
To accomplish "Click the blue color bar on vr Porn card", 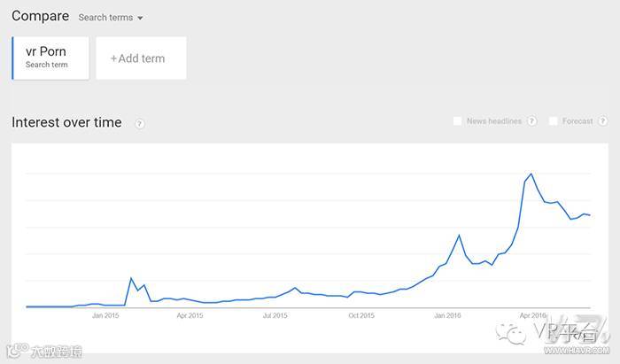I will pyautogui.click(x=13, y=58).
